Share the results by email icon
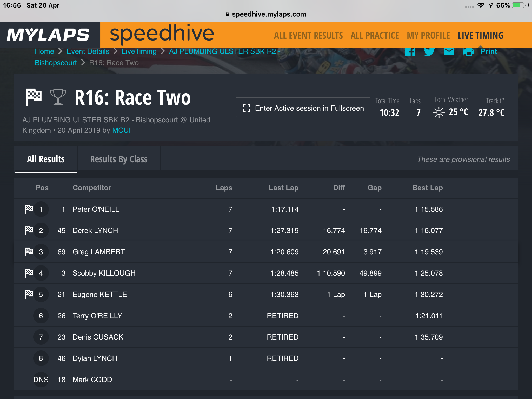Screen dimensions: 532x399 click(x=449, y=51)
